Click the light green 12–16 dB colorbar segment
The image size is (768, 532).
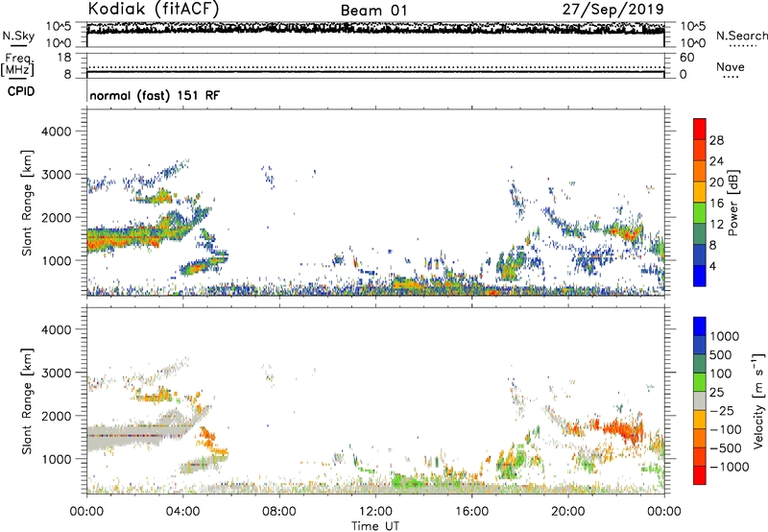click(x=700, y=212)
